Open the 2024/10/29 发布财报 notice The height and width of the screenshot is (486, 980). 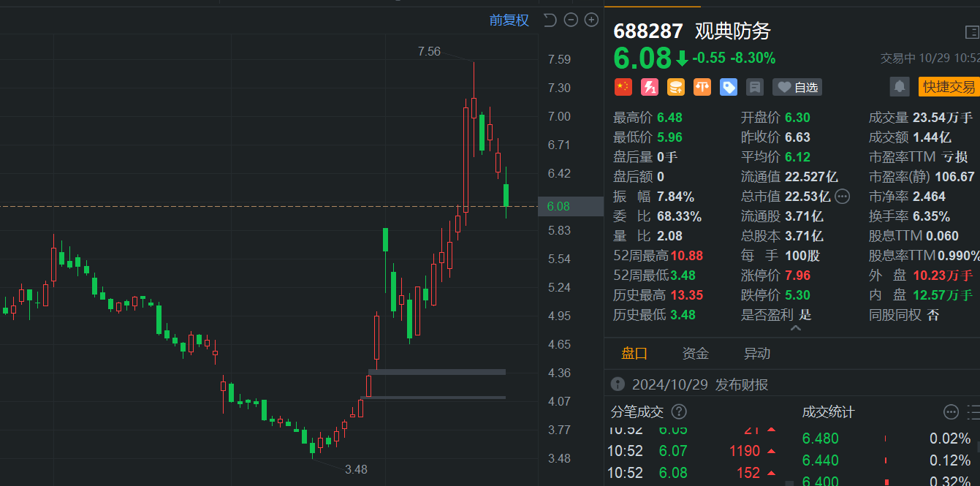[700, 384]
